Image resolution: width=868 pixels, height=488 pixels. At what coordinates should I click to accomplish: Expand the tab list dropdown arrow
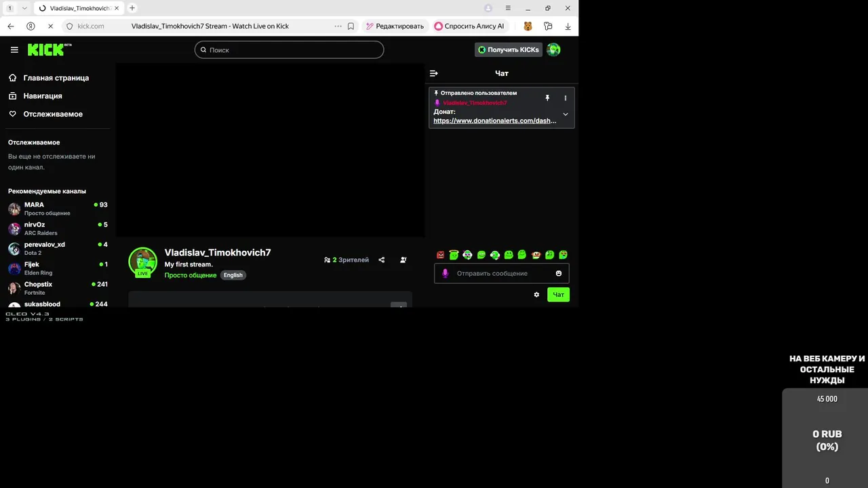coord(24,8)
